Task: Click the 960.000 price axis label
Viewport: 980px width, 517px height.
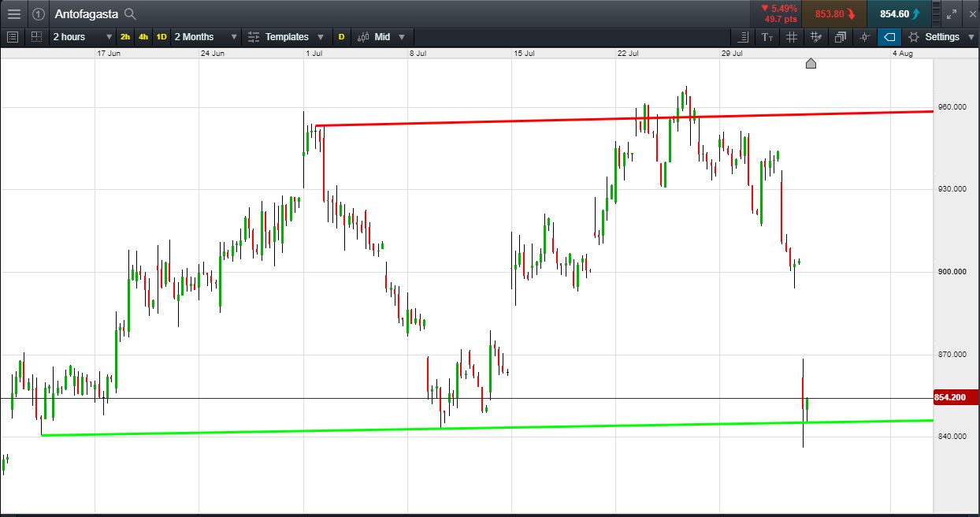Action: coord(951,107)
